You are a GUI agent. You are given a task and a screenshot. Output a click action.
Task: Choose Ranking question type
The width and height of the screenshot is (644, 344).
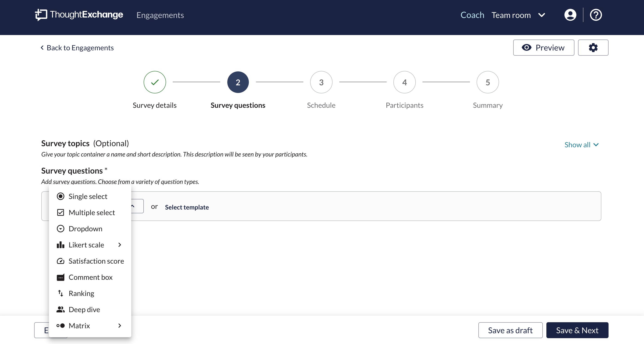click(90, 293)
